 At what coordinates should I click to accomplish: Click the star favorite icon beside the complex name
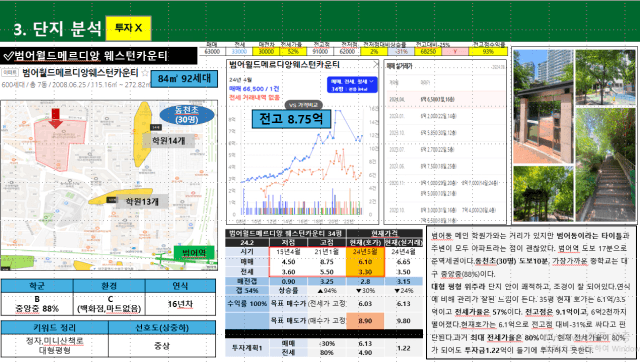point(145,73)
